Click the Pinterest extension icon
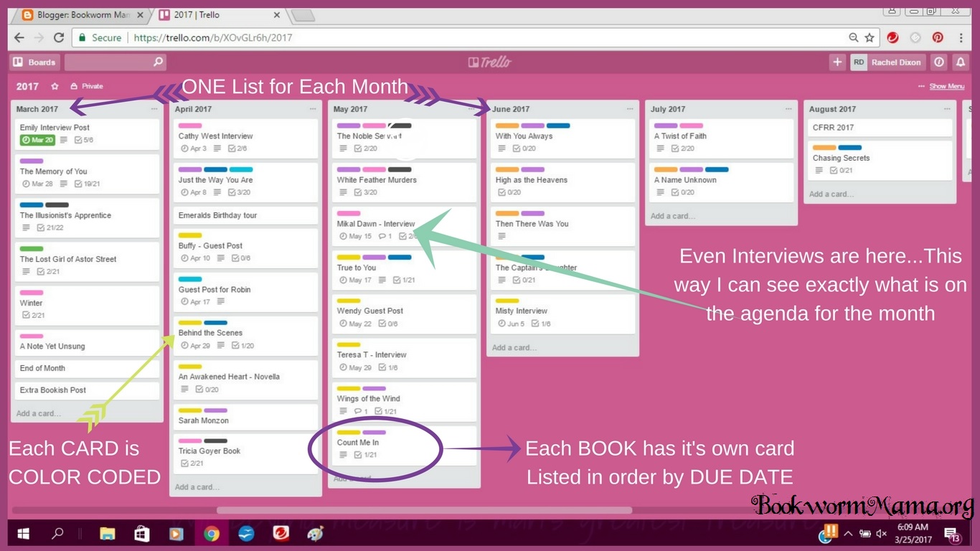This screenshot has width=980, height=551. (x=938, y=38)
